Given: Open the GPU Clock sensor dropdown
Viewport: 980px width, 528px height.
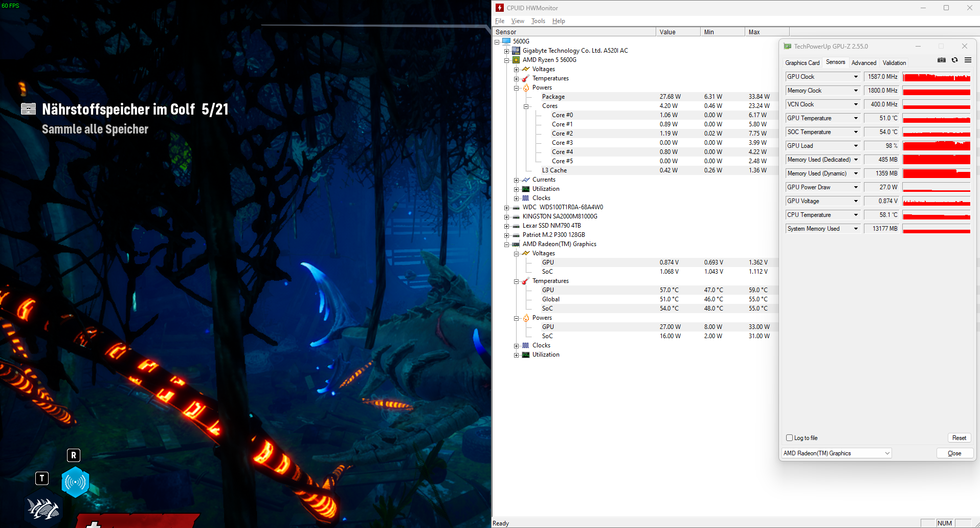Looking at the screenshot, I should (x=856, y=77).
